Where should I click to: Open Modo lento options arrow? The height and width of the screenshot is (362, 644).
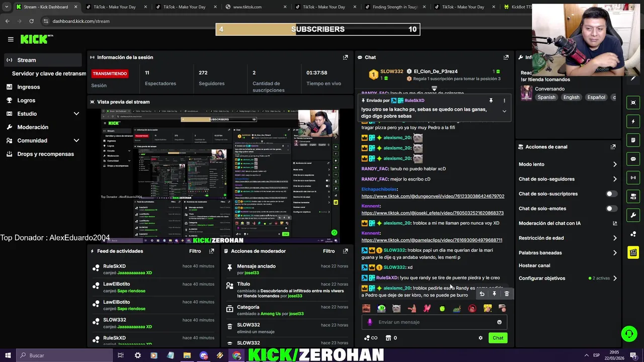[614, 164]
